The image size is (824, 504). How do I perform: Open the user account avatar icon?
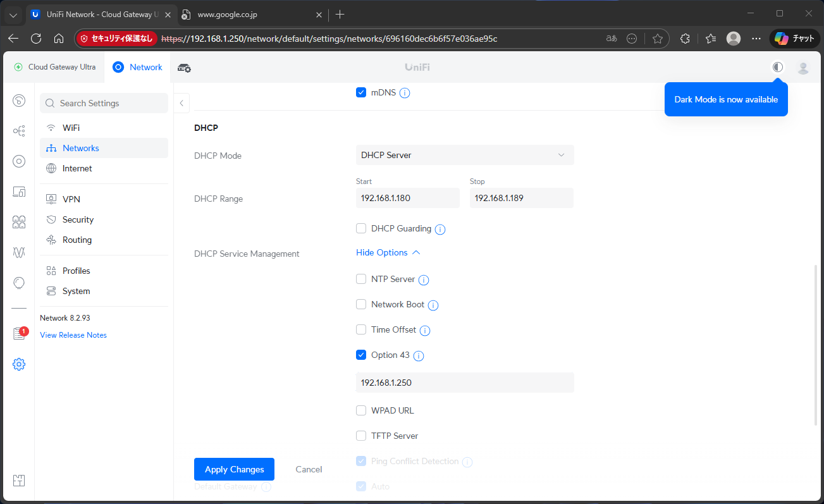pyautogui.click(x=803, y=68)
